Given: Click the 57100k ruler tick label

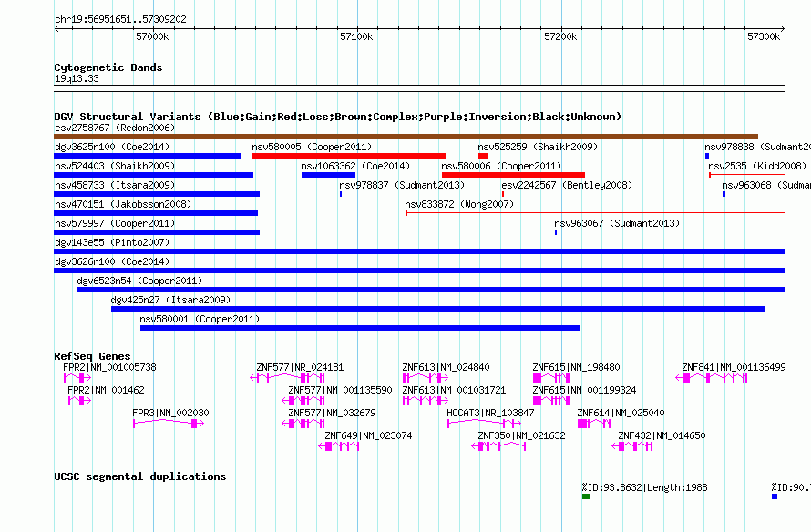Looking at the screenshot, I should click(x=356, y=36).
